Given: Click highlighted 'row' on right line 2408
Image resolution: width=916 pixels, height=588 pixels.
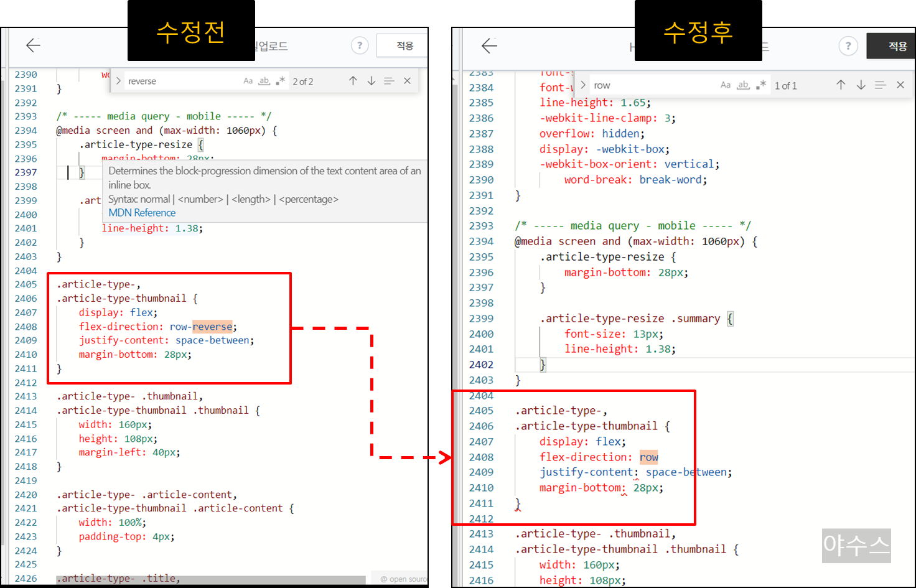Looking at the screenshot, I should pyautogui.click(x=648, y=457).
